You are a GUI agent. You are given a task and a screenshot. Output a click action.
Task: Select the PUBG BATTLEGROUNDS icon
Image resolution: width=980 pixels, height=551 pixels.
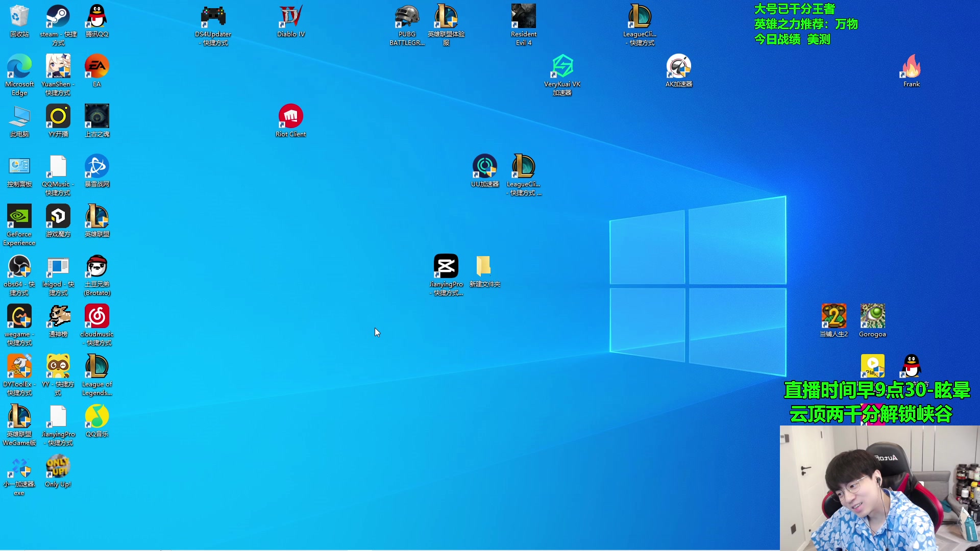(x=407, y=25)
